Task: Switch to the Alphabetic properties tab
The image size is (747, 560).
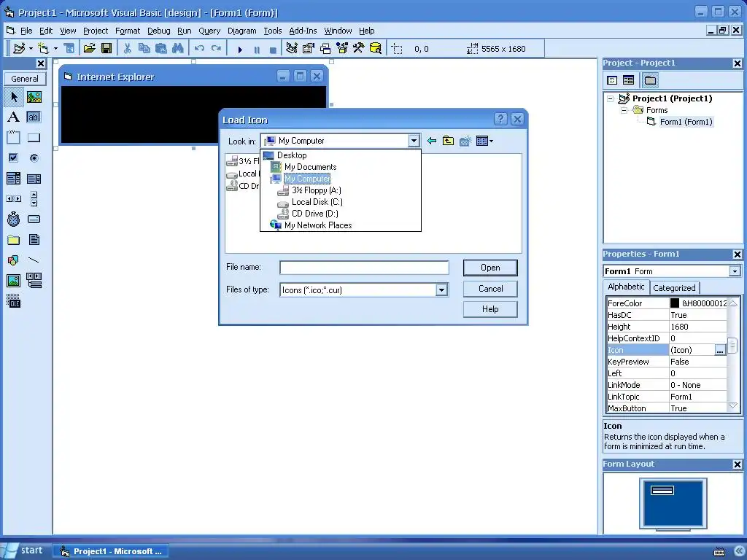Action: tap(625, 287)
